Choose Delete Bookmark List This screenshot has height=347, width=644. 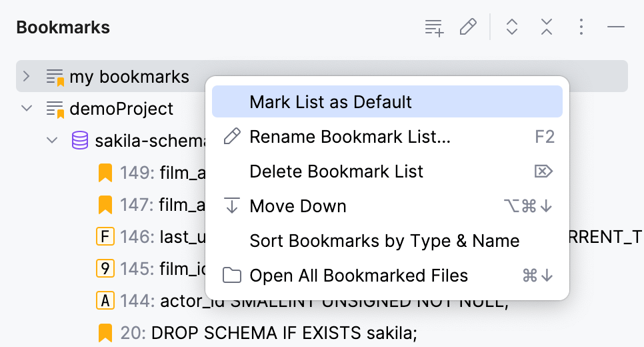coord(336,171)
